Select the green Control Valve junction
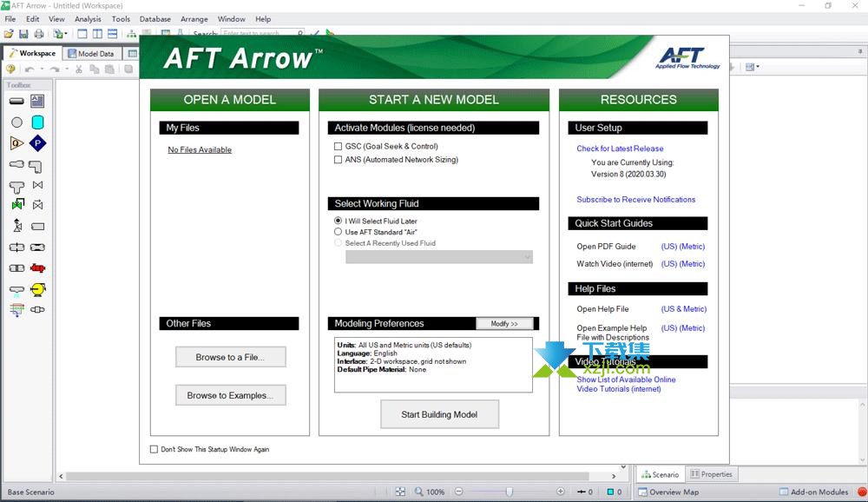This screenshot has width=868, height=502. [x=17, y=205]
